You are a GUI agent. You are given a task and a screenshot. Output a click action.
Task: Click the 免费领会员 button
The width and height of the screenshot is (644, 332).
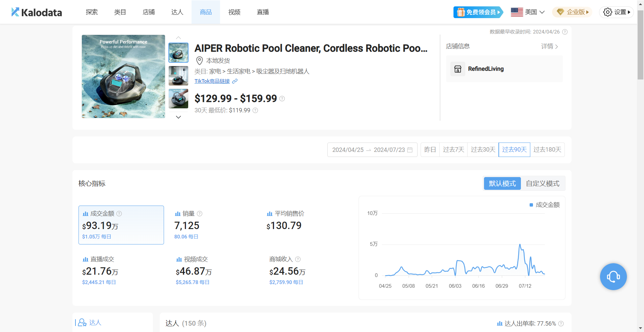(x=478, y=12)
